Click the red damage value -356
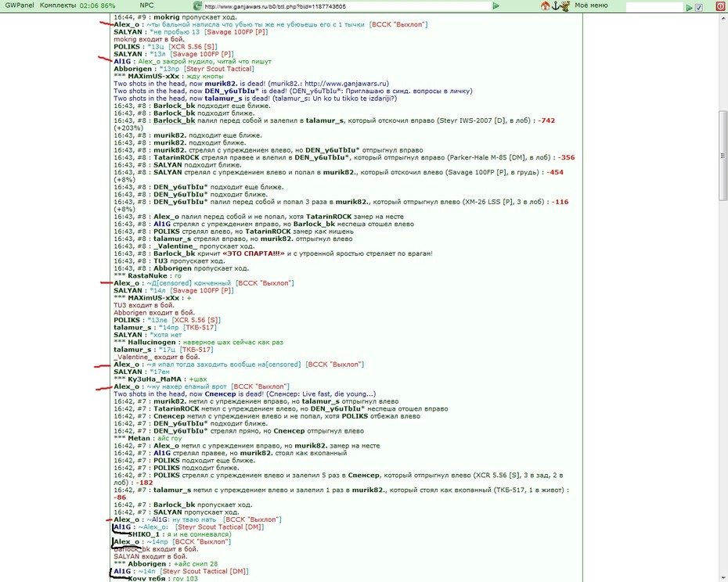728x582 pixels. [567, 157]
